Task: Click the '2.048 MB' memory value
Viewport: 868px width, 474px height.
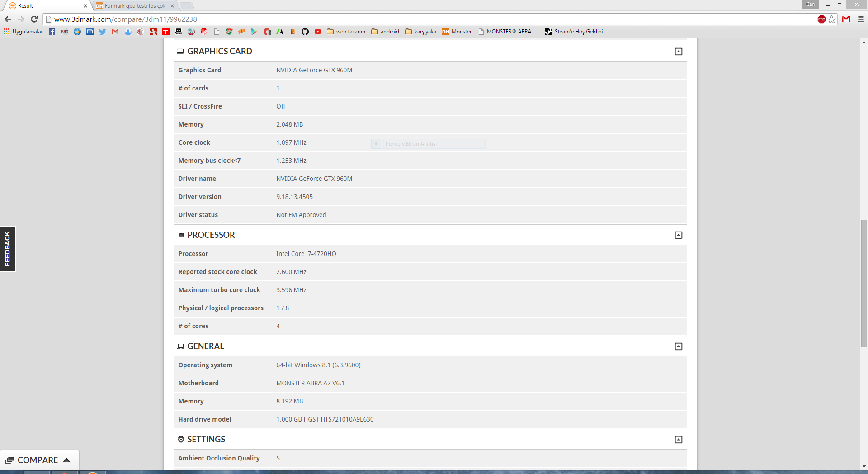Action: [290, 124]
